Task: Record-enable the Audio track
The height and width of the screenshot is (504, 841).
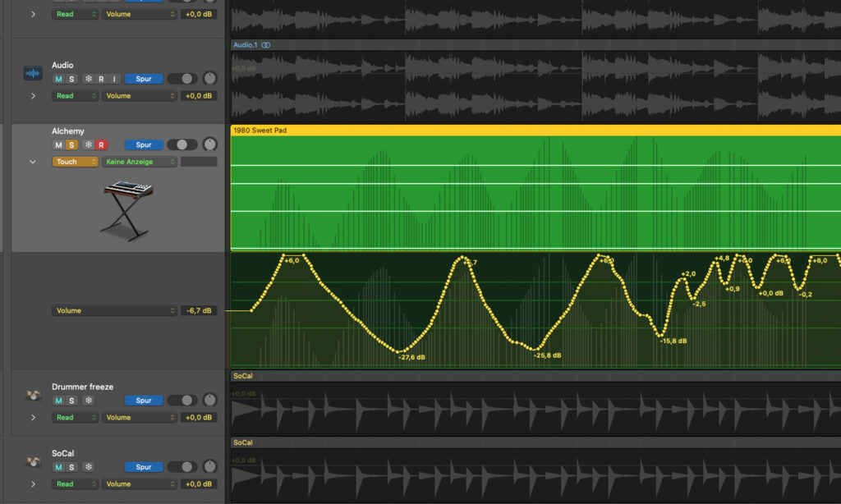Action: tap(101, 79)
